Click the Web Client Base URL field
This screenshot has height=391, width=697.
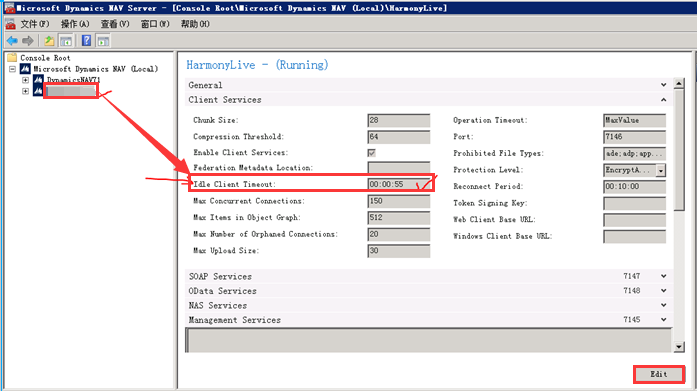tap(634, 219)
